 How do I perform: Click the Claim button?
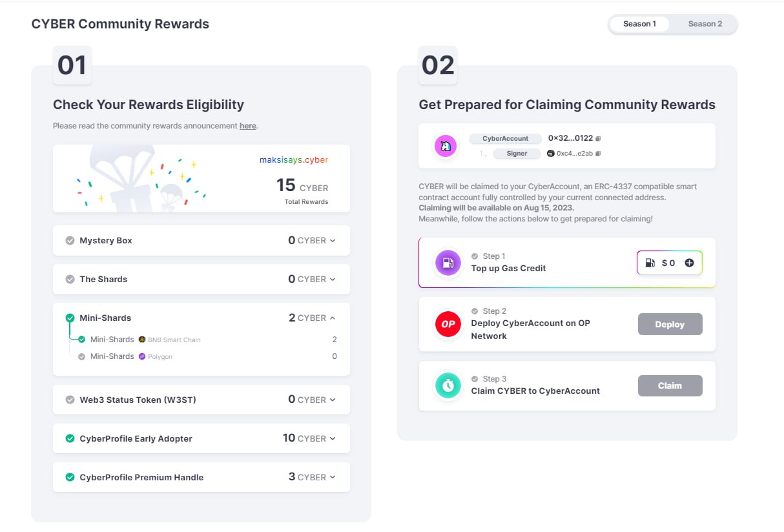[670, 385]
